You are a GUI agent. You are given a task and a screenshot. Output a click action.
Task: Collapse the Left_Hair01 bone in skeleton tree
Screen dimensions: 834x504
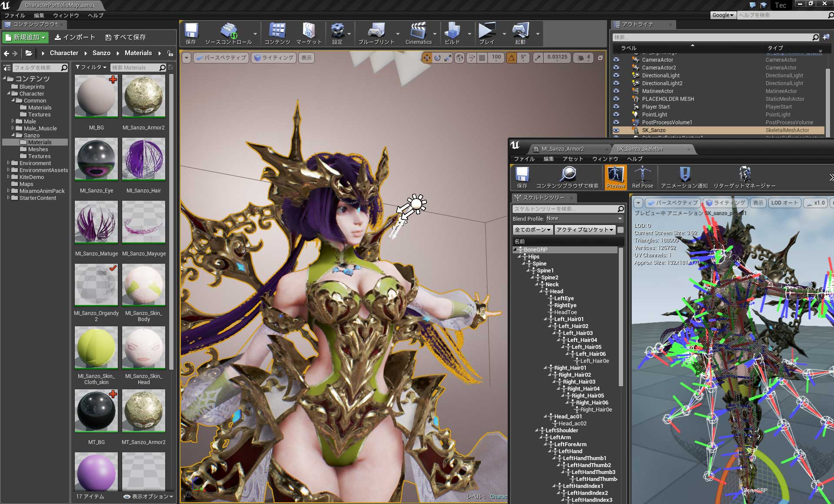[x=545, y=319]
